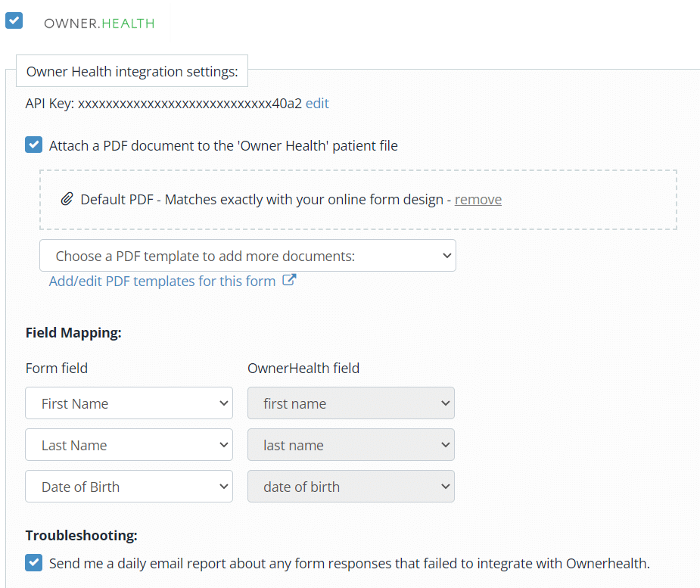Click the Owner Health integration settings legend

(132, 72)
